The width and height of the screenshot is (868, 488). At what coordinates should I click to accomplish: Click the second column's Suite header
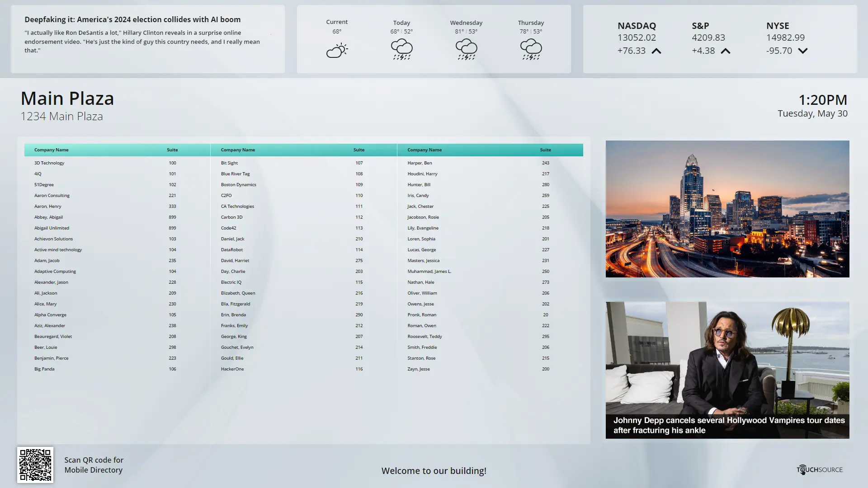[x=359, y=150]
